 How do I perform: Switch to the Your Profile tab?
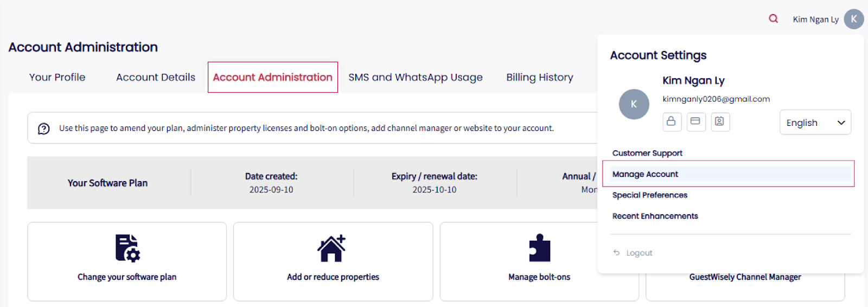pyautogui.click(x=57, y=78)
